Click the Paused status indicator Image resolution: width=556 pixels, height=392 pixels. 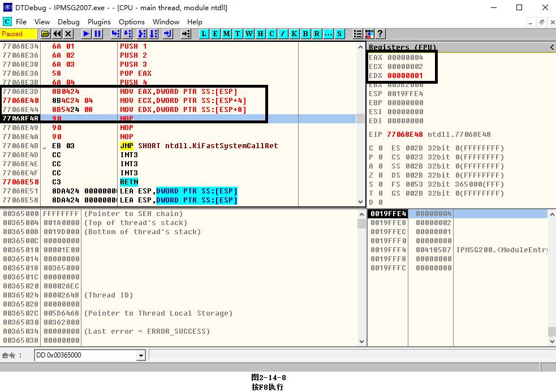(x=19, y=34)
